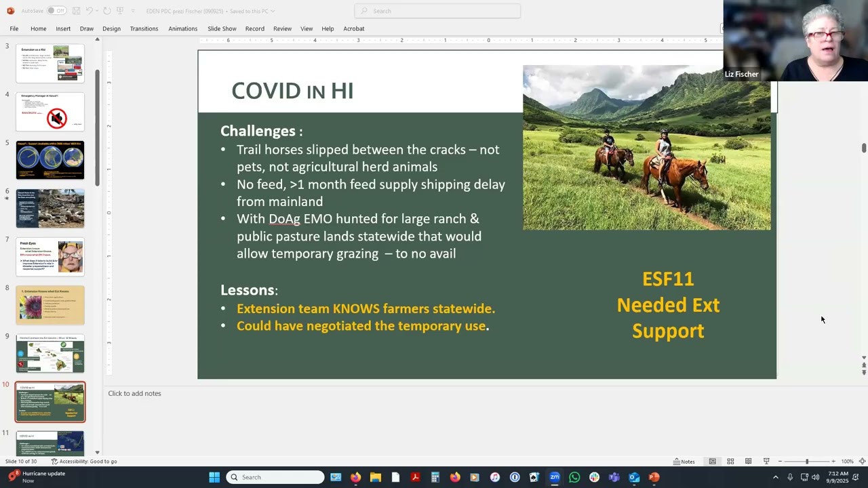
Task: Click the Accessibility: Good to go status
Action: pyautogui.click(x=83, y=462)
